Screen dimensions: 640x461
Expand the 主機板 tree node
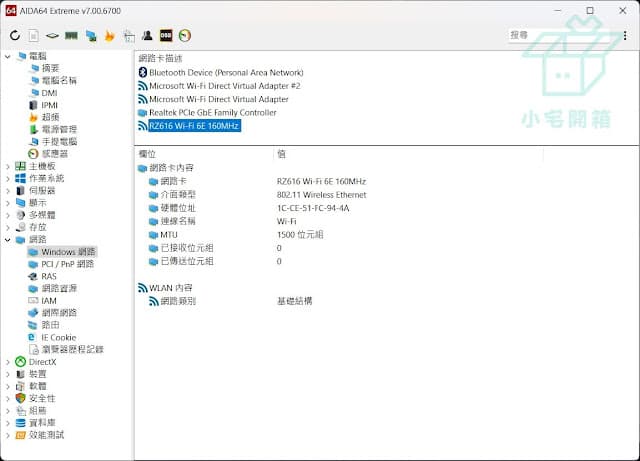click(x=8, y=167)
